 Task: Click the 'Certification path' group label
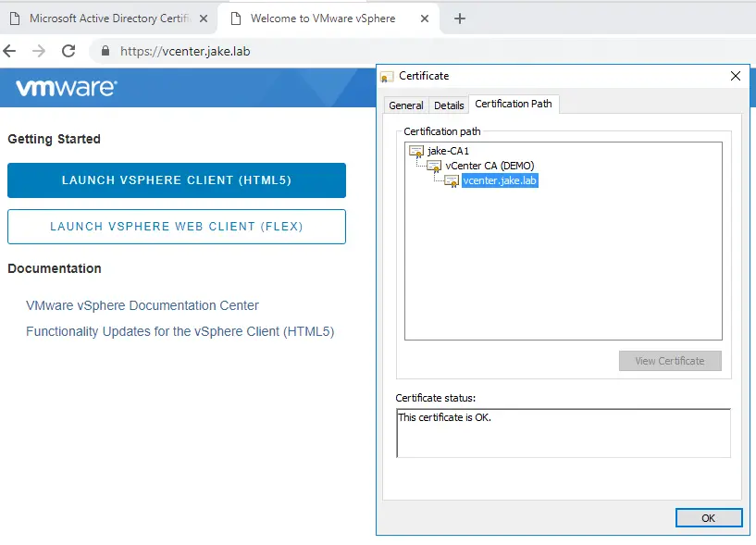pyautogui.click(x=442, y=131)
